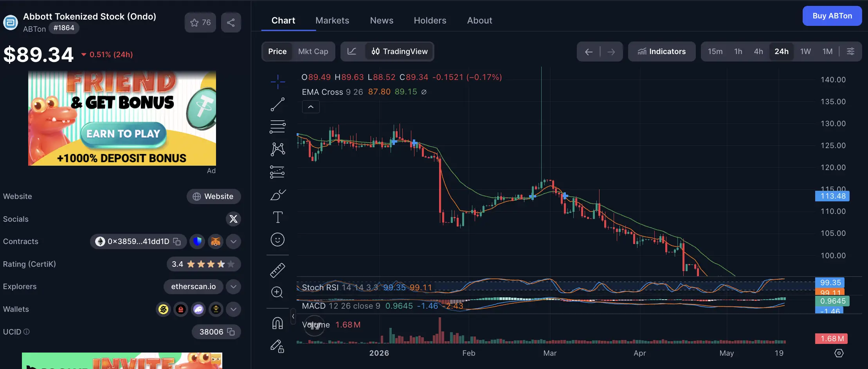Show UCID info tooltip icon
The image size is (868, 369).
(x=27, y=332)
